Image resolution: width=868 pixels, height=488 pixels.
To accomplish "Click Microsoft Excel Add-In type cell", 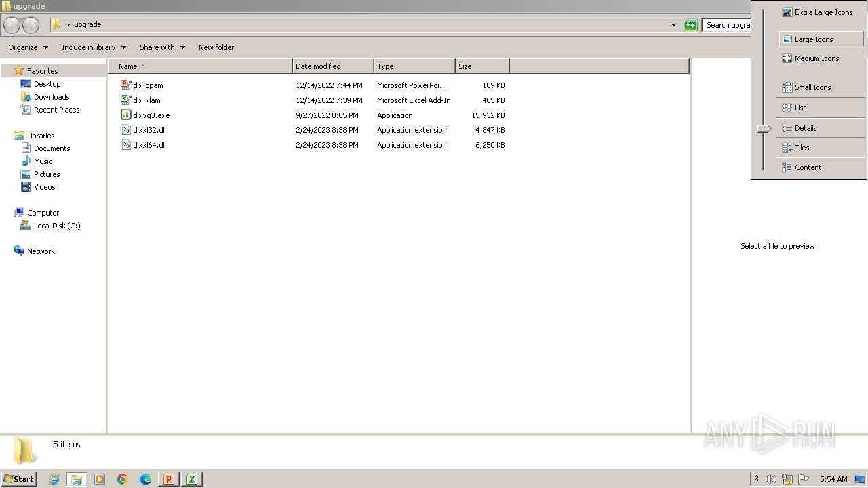I will (414, 100).
